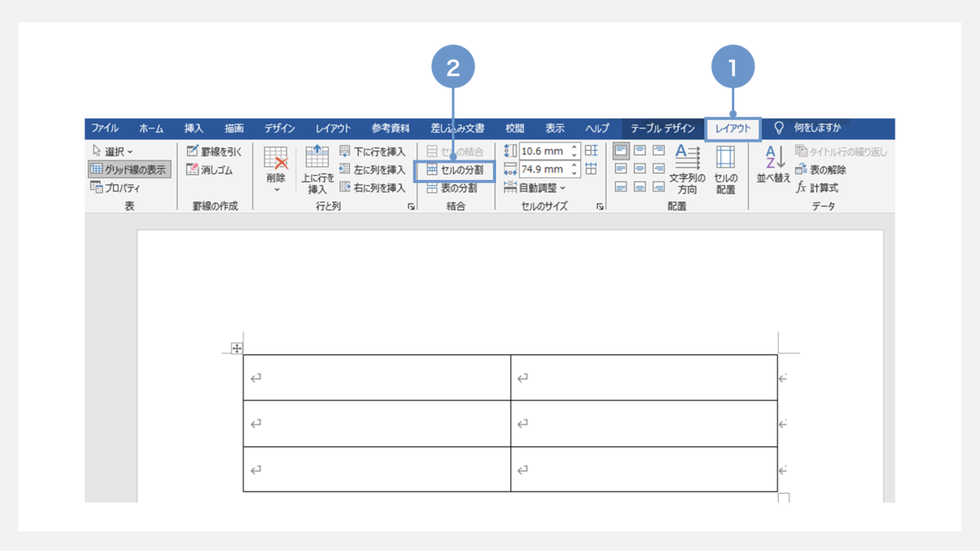Open the 選択 dropdown
This screenshot has height=551, width=980.
(113, 152)
